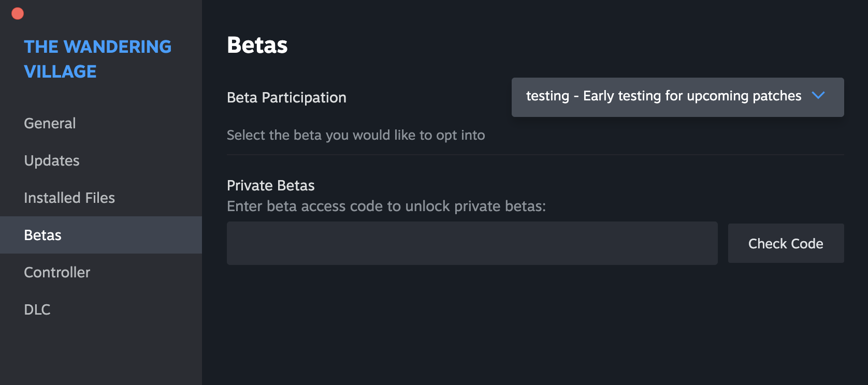Screen dimensions: 868x385
Task: Click the divider line above Private Betas
Action: [536, 155]
